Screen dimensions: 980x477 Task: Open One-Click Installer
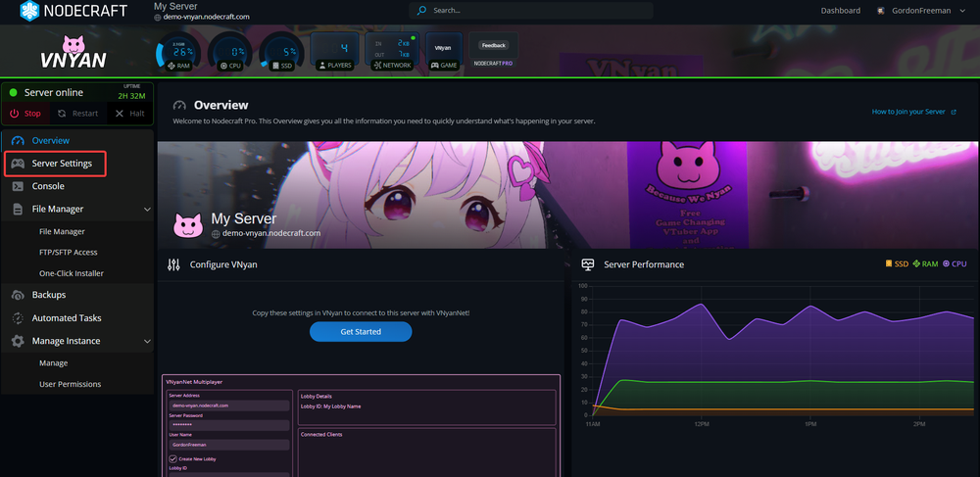tap(72, 273)
